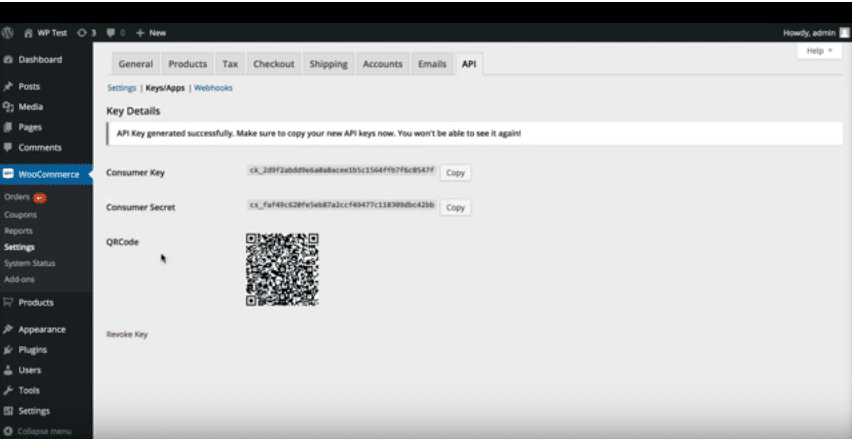Click the Consumer Key label
The height and width of the screenshot is (439, 852).
point(135,173)
